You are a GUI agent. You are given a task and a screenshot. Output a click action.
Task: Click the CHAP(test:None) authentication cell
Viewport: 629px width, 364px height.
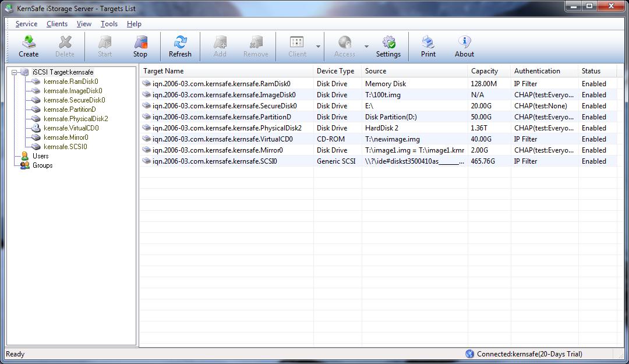[x=540, y=106]
